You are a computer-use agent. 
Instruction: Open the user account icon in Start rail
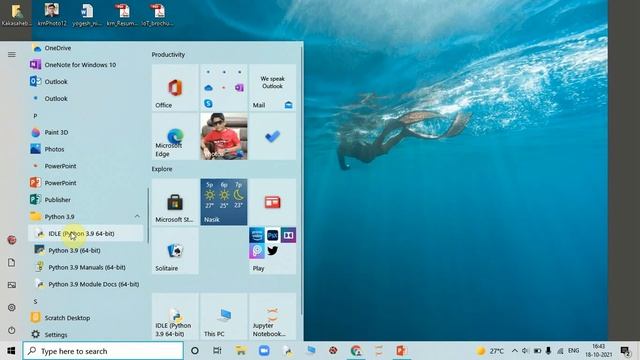pyautogui.click(x=12, y=240)
